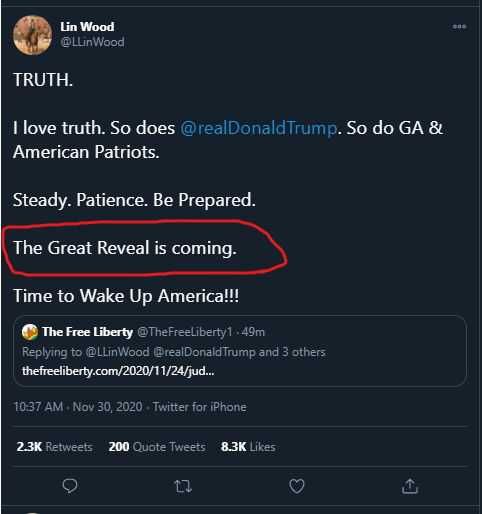
Task: Like the tweet with the heart icon
Action: click(x=297, y=486)
